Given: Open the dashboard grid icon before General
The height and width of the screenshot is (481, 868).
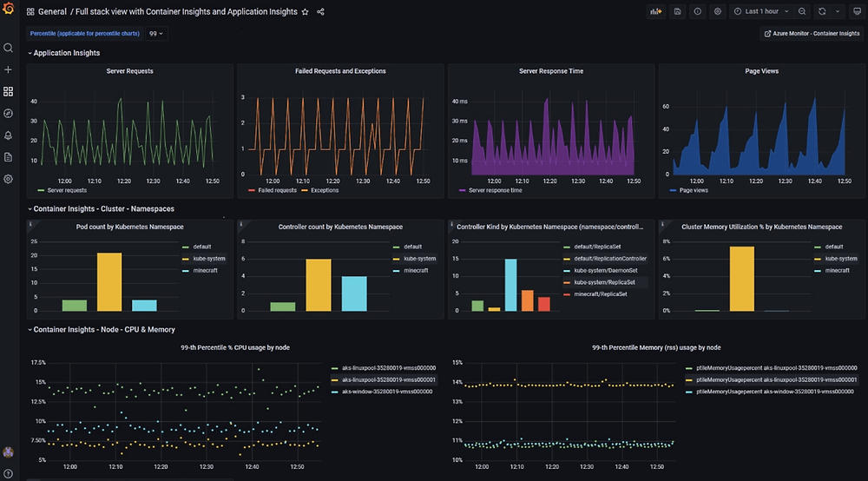Looking at the screenshot, I should [x=30, y=11].
